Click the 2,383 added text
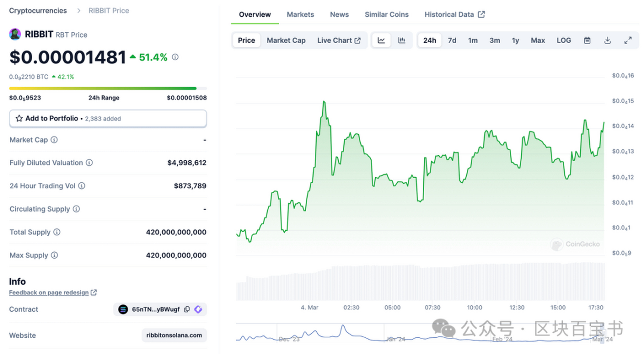Screen dimensions: 644x354 tap(103, 119)
